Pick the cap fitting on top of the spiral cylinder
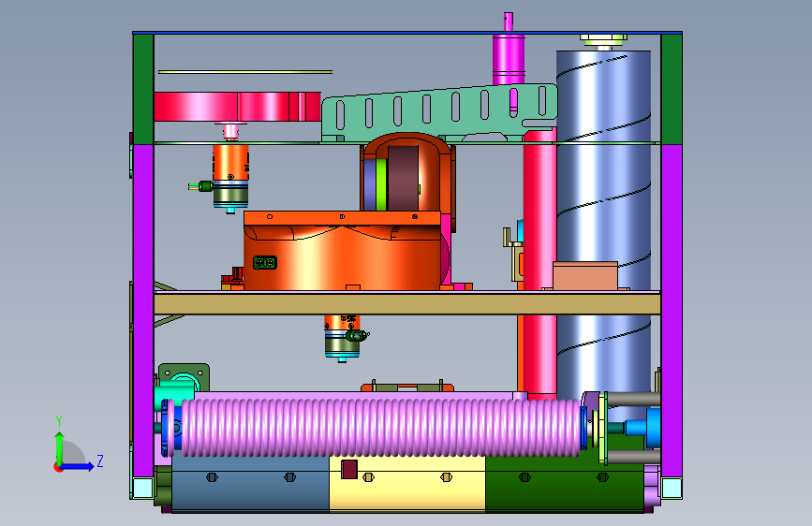Screen dimensions: 812x526 604,41
